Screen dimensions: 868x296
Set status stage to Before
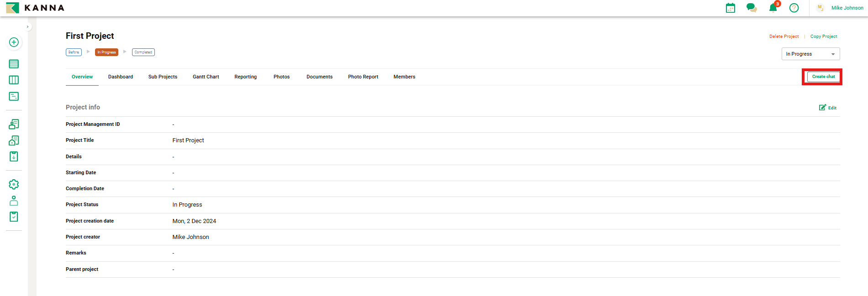(x=74, y=52)
